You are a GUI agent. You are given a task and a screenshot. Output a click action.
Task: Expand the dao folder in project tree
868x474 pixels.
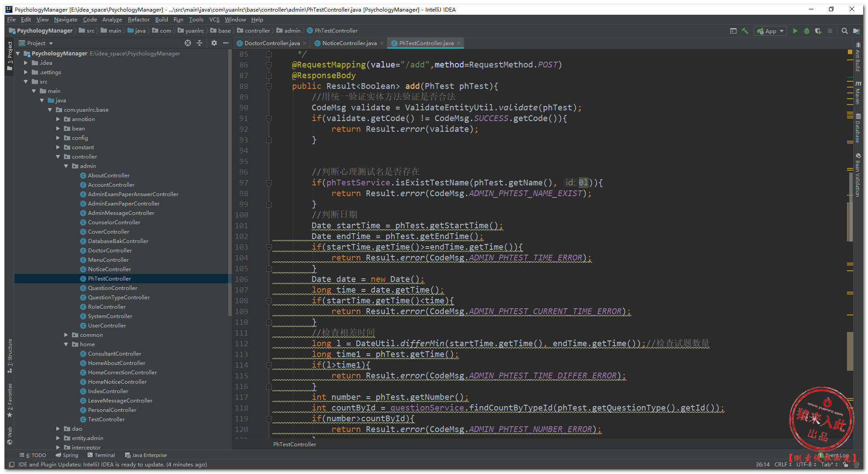58,429
